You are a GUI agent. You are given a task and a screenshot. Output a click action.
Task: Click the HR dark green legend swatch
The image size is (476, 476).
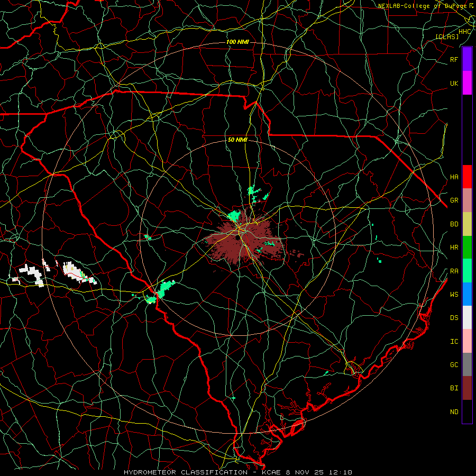coord(467,248)
